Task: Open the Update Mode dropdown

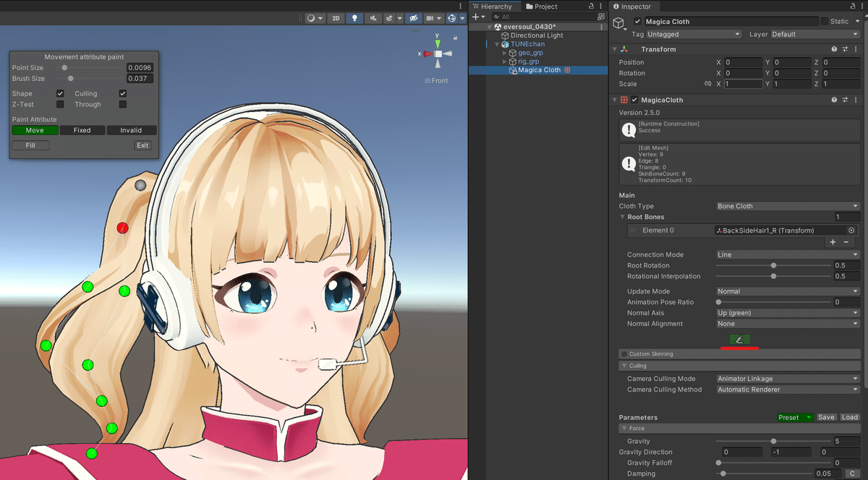Action: 788,291
